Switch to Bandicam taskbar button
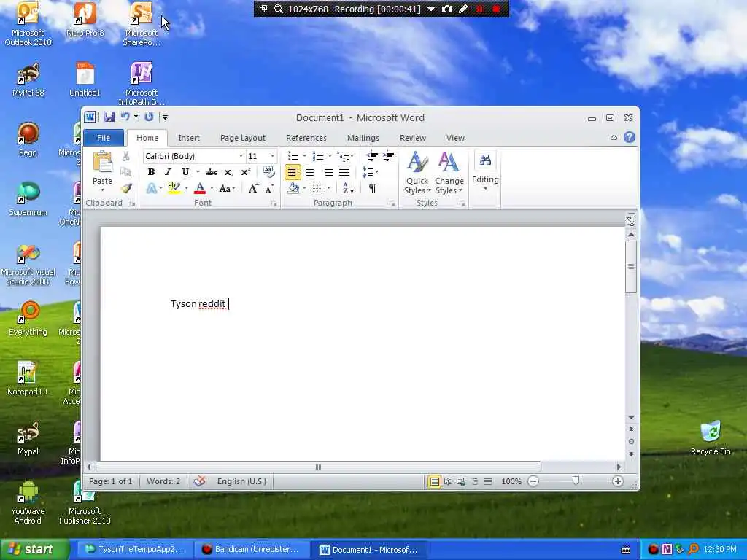Viewport: 747px width, 560px height. [252, 550]
